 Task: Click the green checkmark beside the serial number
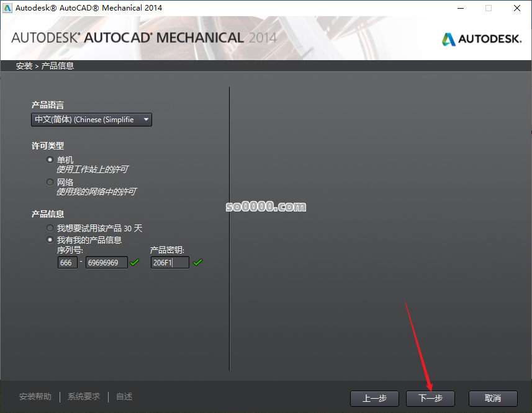(x=134, y=262)
